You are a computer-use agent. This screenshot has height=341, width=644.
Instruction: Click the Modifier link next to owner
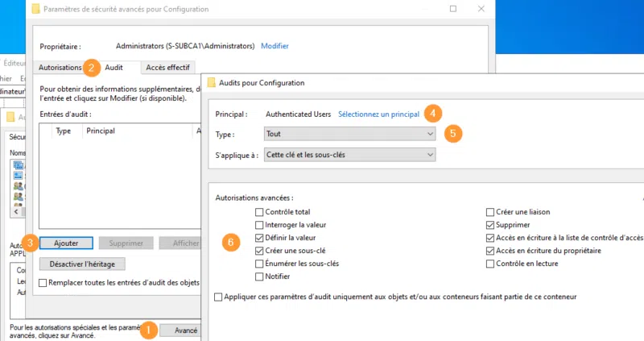(x=275, y=47)
